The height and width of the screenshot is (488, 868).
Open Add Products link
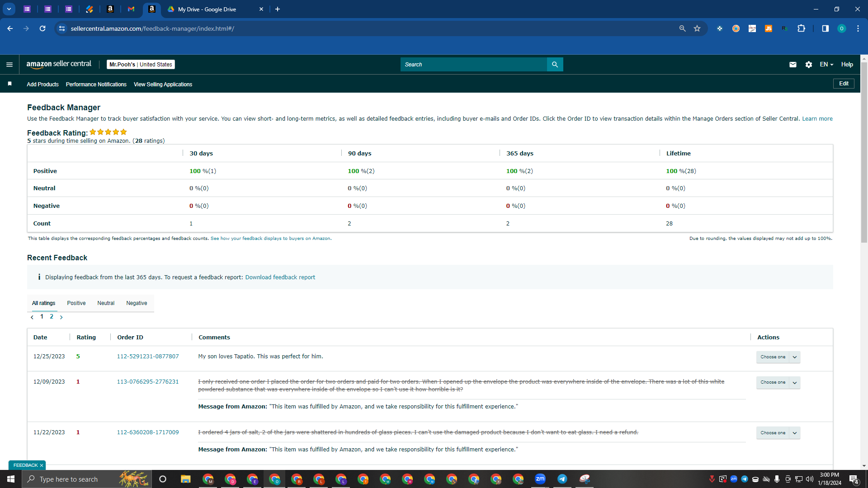click(42, 84)
